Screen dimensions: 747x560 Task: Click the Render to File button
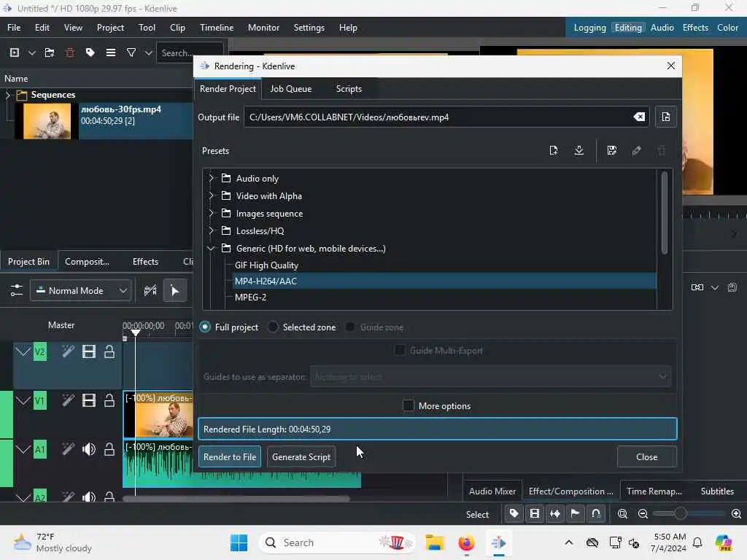(230, 456)
